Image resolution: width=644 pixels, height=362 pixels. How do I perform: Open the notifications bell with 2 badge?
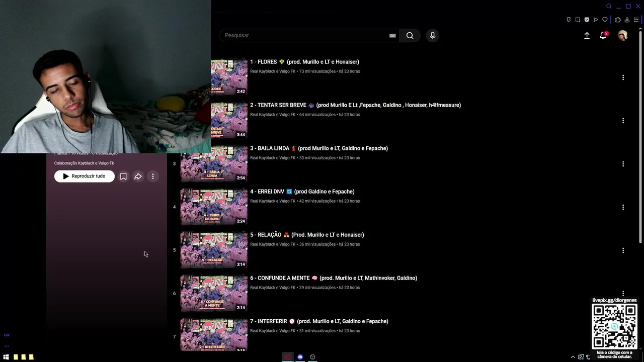[603, 36]
